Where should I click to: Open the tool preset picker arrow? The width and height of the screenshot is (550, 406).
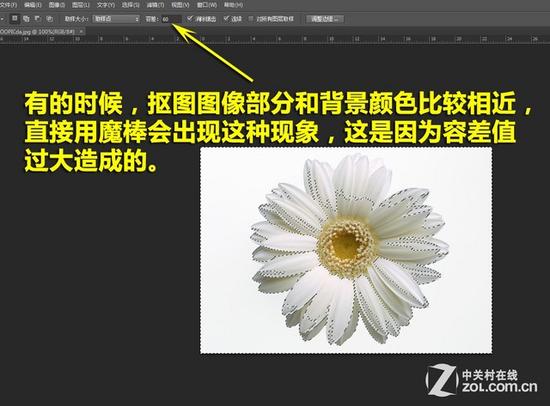point(2,19)
